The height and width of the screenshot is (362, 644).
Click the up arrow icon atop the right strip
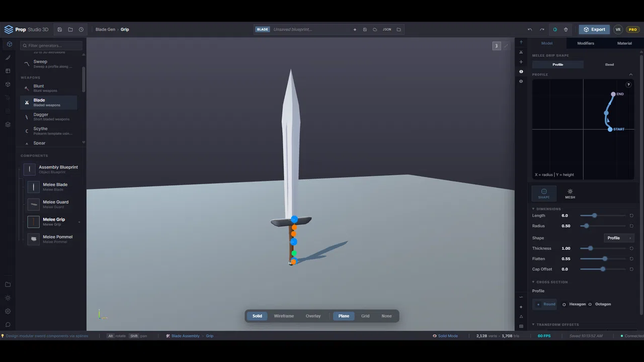[521, 42]
